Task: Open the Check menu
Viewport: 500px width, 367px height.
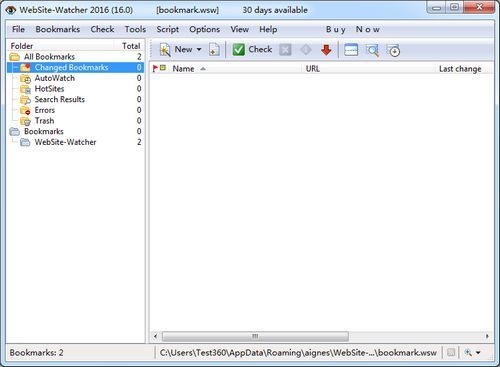Action: (102, 29)
